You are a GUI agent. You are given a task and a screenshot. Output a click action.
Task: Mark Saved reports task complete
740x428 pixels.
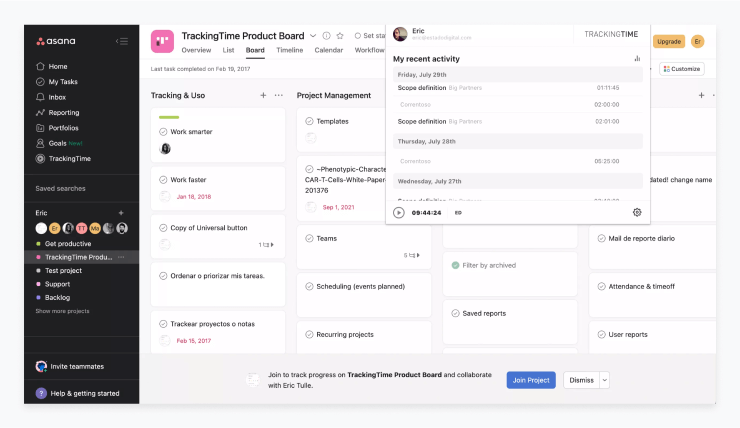455,313
